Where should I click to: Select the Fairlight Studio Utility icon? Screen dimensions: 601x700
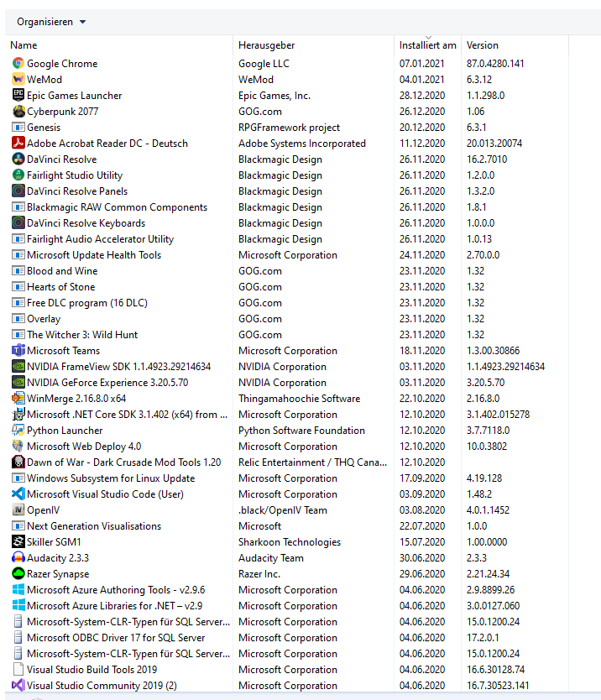tap(18, 175)
